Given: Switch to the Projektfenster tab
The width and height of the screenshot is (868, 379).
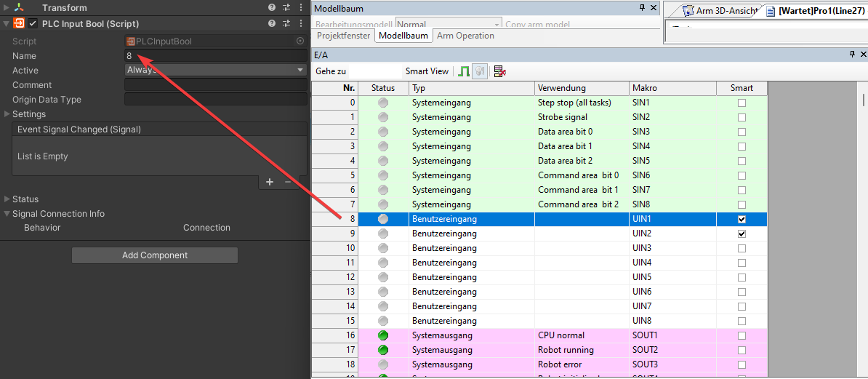Looking at the screenshot, I should click(x=343, y=36).
